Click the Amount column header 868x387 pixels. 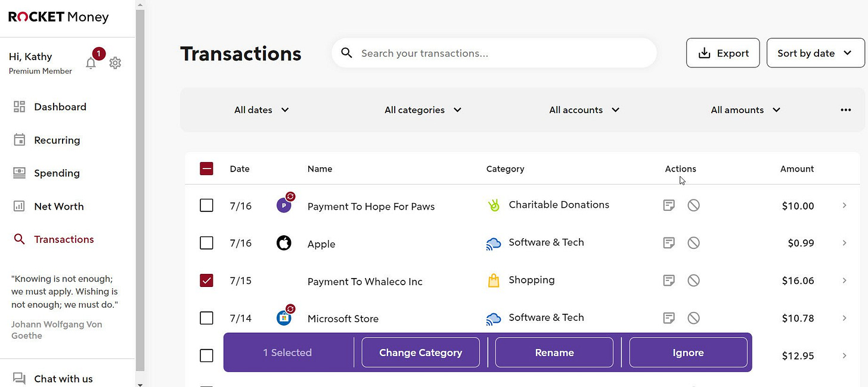[x=797, y=168]
